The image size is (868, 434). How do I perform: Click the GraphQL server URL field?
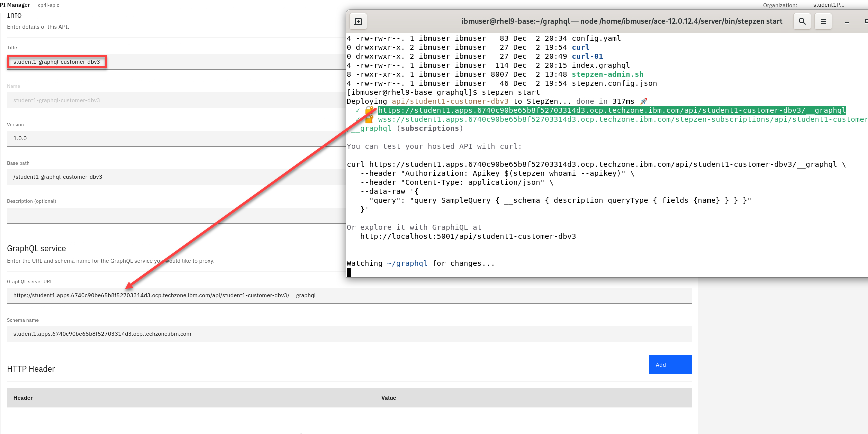349,295
